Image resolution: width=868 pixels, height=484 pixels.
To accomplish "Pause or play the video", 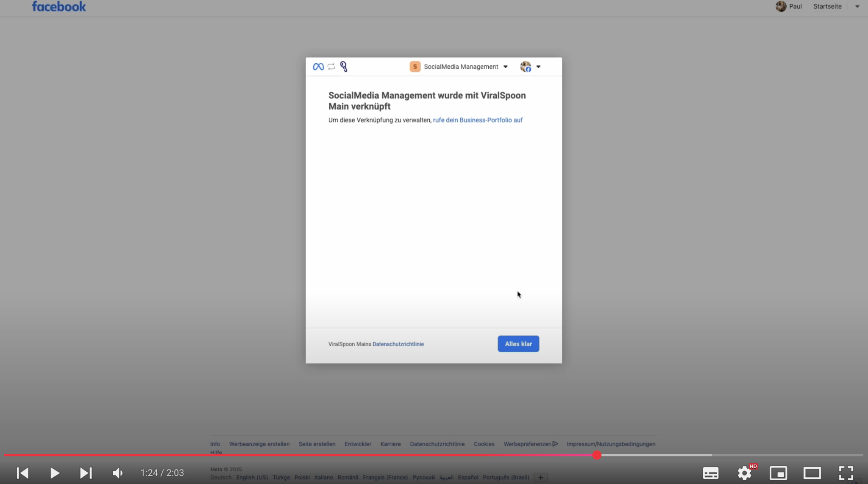I will 54,473.
